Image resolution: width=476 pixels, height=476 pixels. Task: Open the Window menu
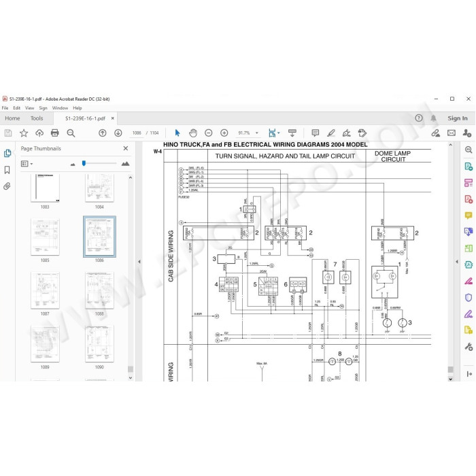(x=60, y=107)
